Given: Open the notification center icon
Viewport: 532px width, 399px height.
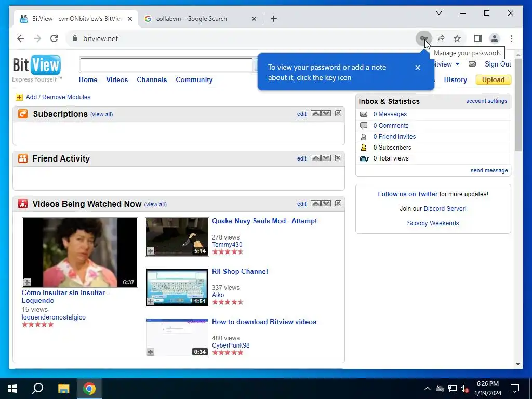Looking at the screenshot, I should (x=515, y=389).
